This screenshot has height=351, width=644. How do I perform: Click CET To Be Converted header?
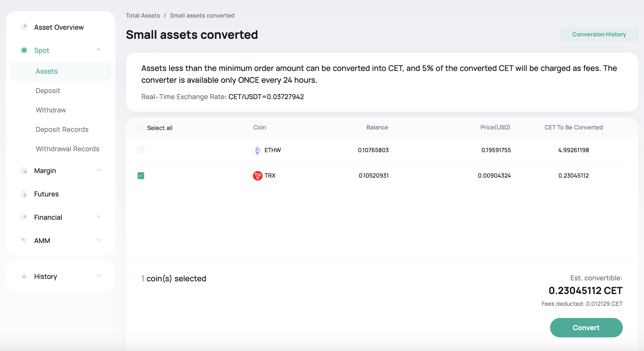coord(574,127)
